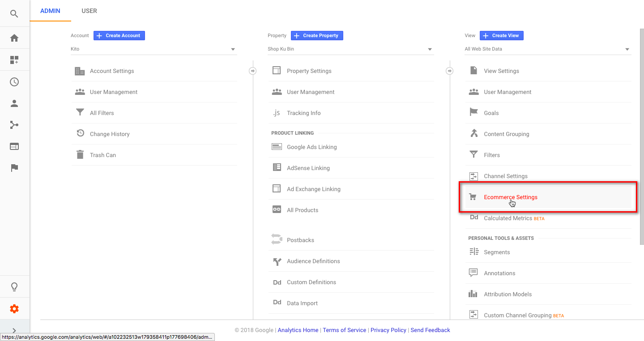Click AdSense Linking icon
This screenshot has width=644, height=341.
(x=277, y=167)
